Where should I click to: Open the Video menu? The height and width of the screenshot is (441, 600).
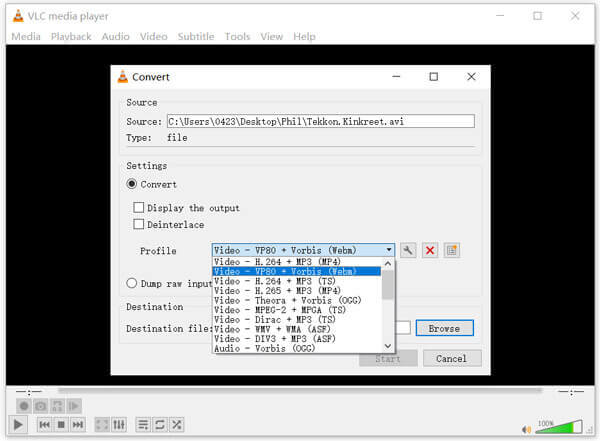pos(153,36)
